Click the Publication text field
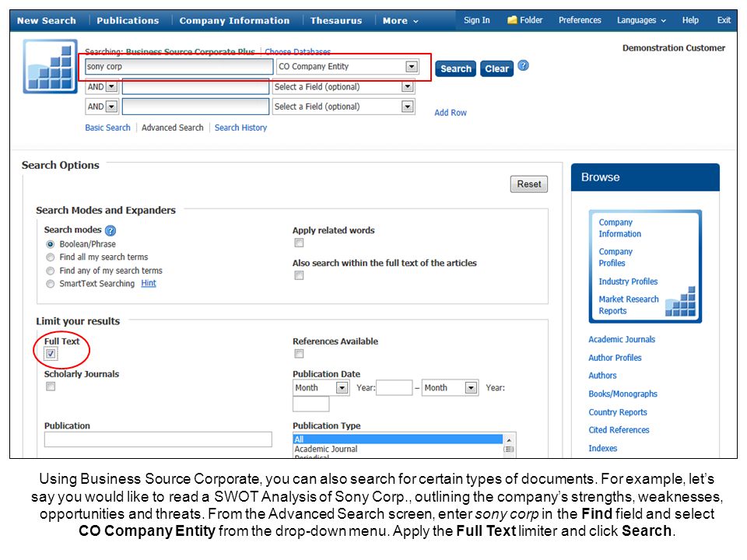Viewport: 747px width, 560px height. click(158, 439)
